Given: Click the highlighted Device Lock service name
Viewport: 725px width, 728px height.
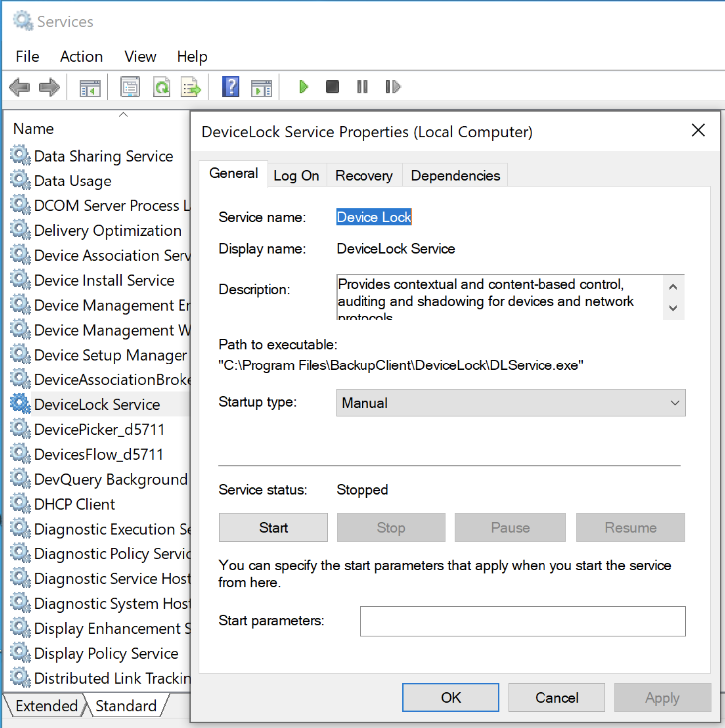Looking at the screenshot, I should click(x=374, y=217).
